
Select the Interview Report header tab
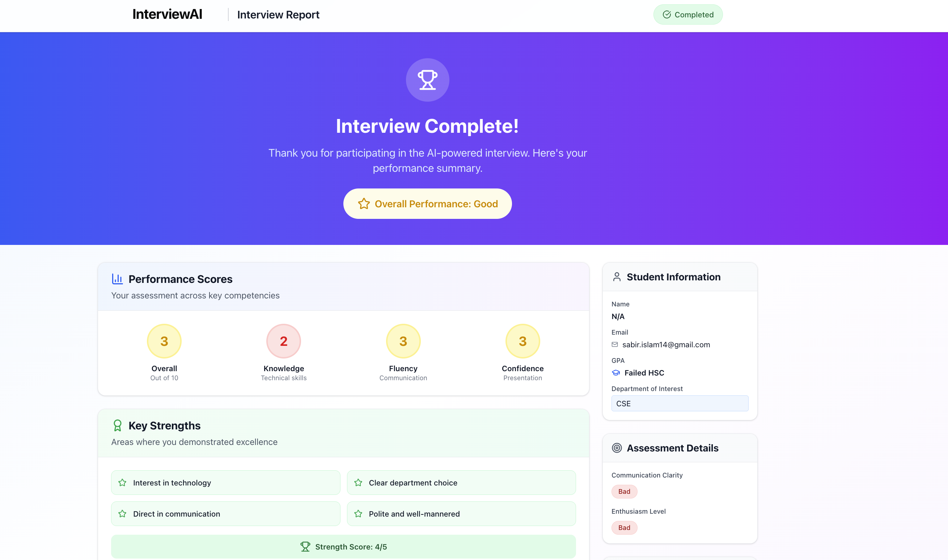tap(278, 14)
